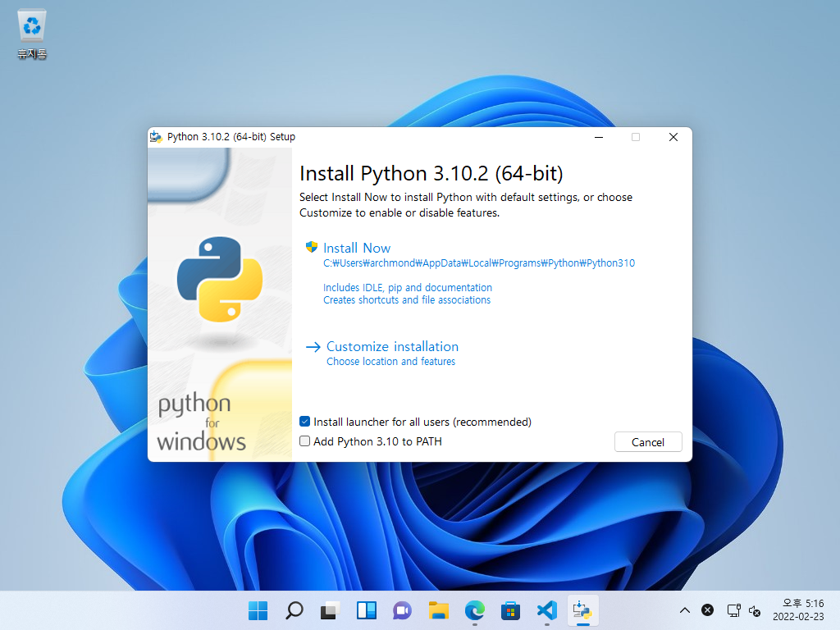840x630 pixels.
Task: Uncheck Install launcher for all users
Action: click(305, 422)
